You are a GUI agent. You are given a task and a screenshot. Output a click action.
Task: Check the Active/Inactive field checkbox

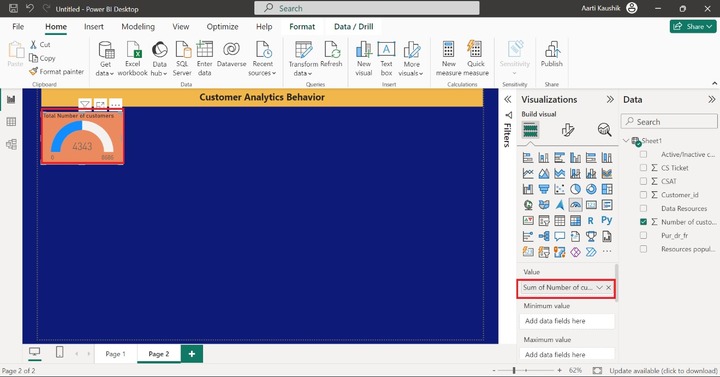point(643,154)
